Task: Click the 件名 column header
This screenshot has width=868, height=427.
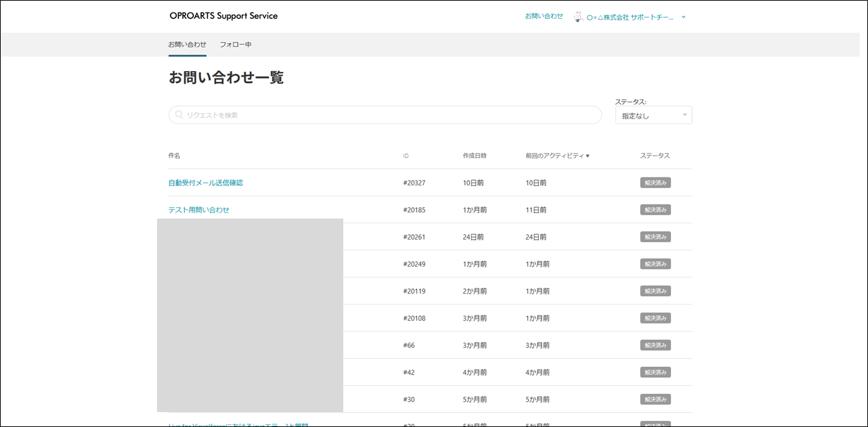Action: point(175,156)
